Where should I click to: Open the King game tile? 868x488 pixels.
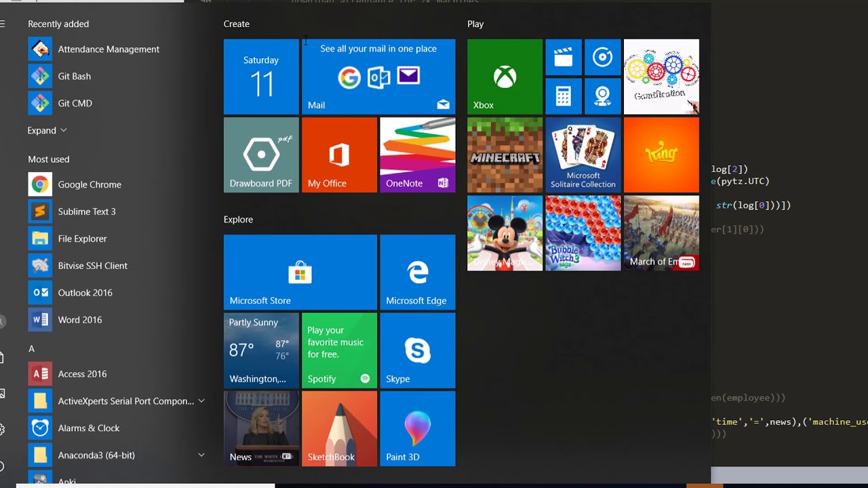661,155
